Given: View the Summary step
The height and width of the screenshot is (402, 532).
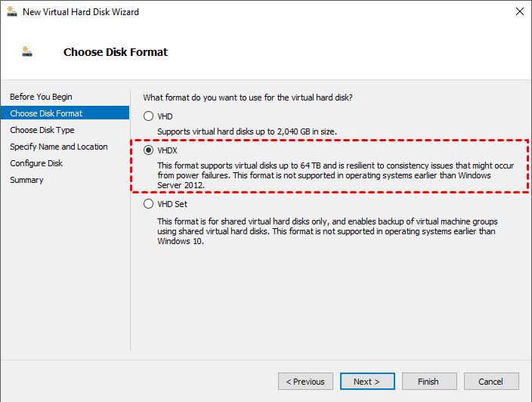Looking at the screenshot, I should [26, 180].
